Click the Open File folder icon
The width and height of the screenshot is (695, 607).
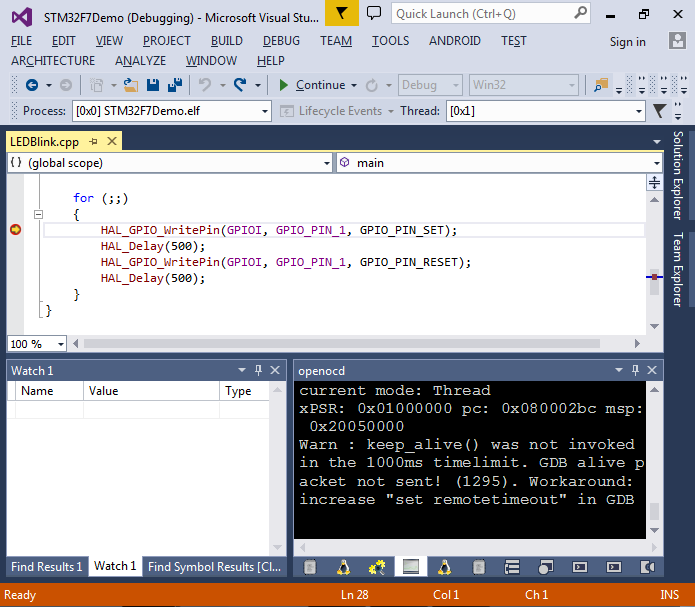[x=131, y=85]
